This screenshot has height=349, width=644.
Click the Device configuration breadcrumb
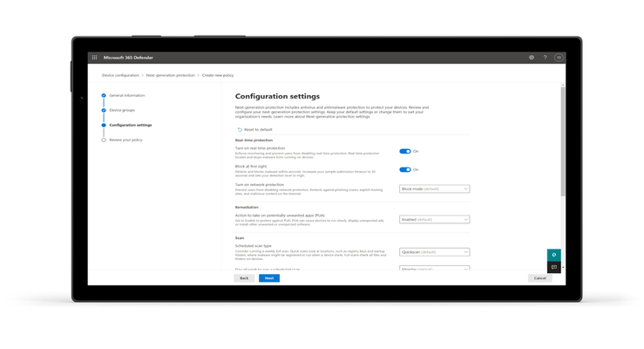120,75
